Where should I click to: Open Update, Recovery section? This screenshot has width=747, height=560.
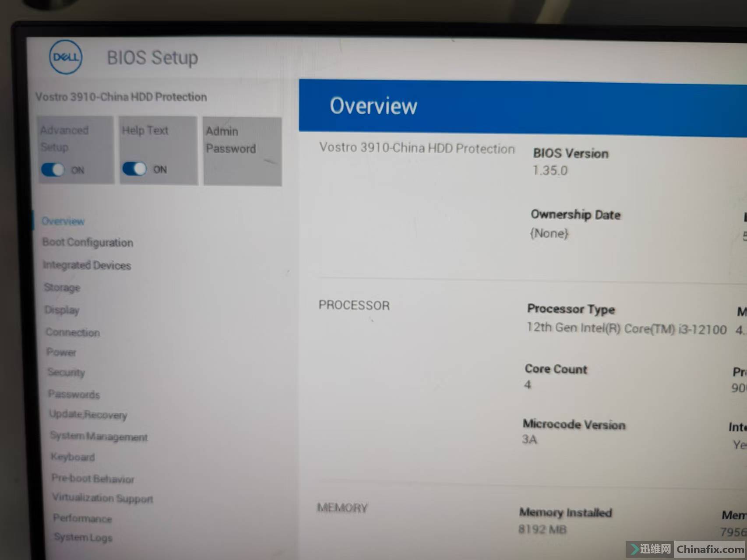tap(88, 415)
